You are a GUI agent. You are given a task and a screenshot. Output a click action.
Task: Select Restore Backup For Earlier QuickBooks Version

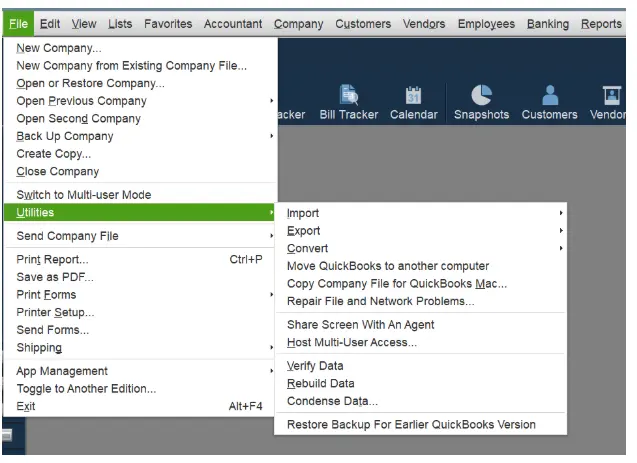pyautogui.click(x=421, y=425)
